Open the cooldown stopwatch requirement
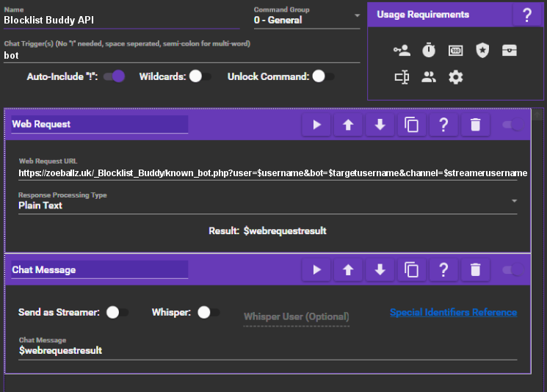Viewport: 547px width, 392px height. tap(429, 51)
